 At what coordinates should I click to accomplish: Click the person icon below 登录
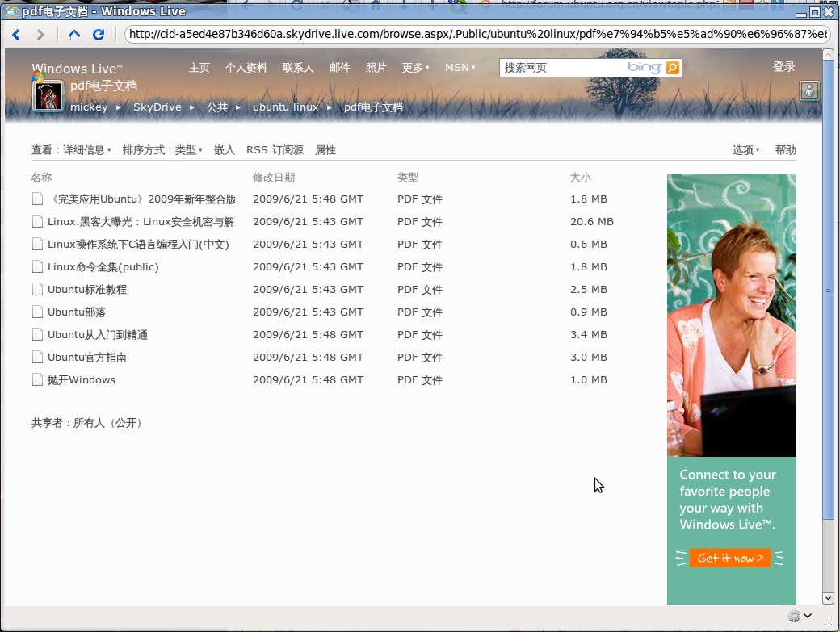pyautogui.click(x=809, y=90)
